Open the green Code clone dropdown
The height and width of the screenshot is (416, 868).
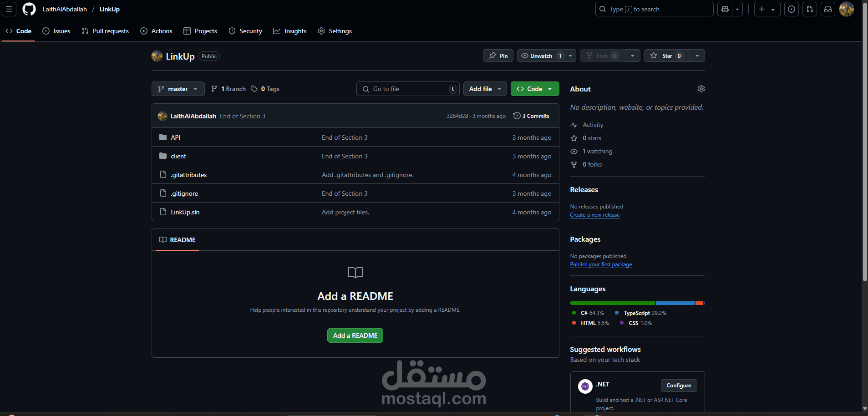pos(535,89)
